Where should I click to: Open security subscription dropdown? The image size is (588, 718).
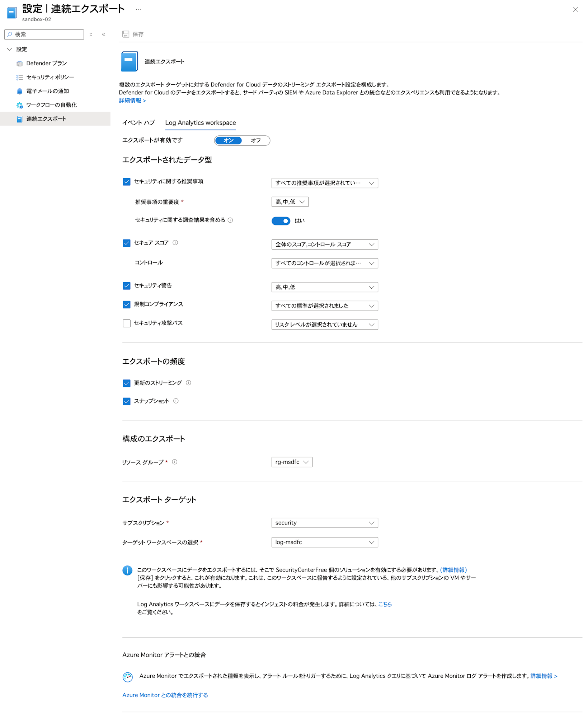pyautogui.click(x=325, y=523)
